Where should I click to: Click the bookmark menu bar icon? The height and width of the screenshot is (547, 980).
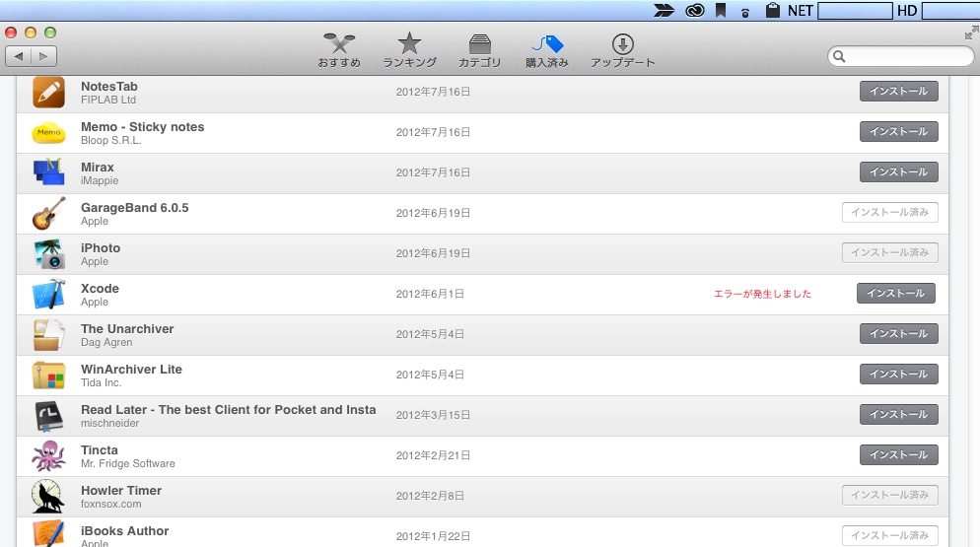coord(721,11)
